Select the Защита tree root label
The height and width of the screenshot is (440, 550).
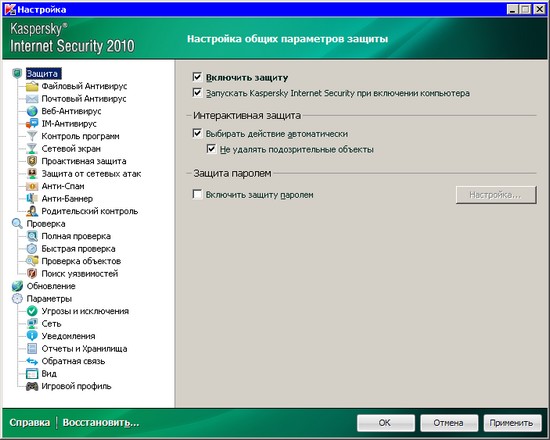(x=43, y=74)
